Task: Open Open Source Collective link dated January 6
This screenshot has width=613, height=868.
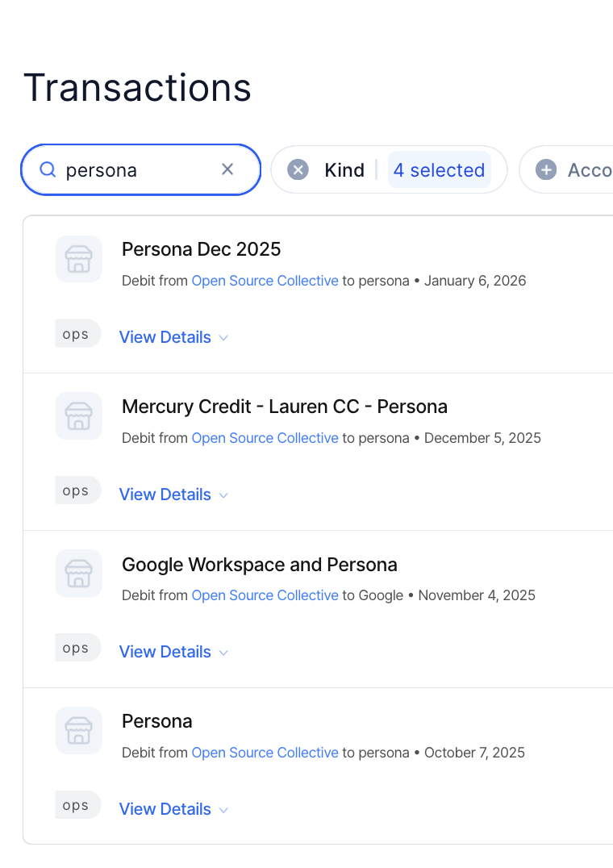Action: click(x=265, y=281)
